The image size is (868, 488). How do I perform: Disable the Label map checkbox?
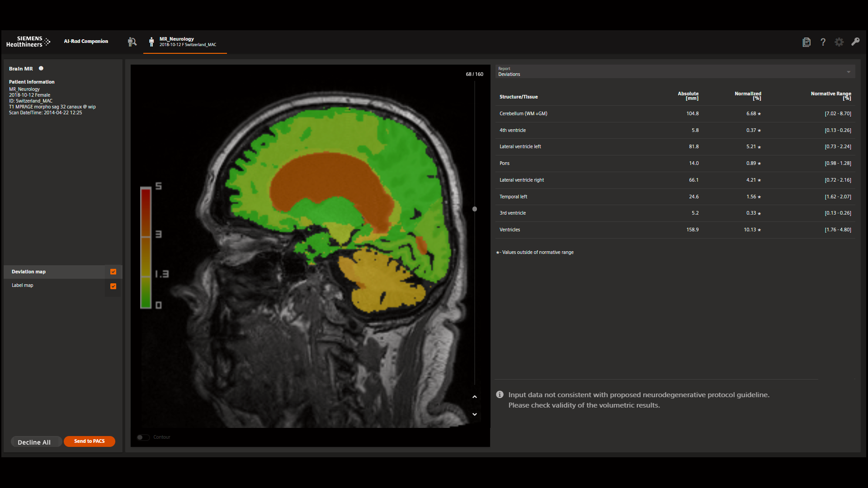pyautogui.click(x=113, y=286)
